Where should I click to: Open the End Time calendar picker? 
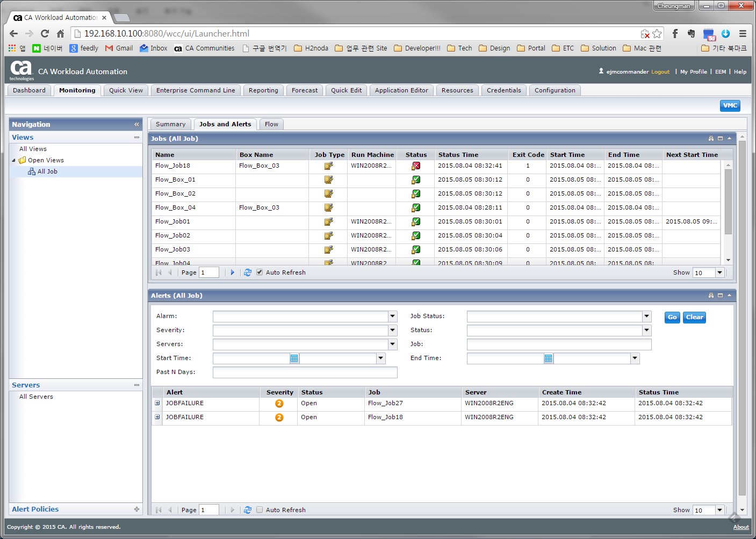point(548,358)
